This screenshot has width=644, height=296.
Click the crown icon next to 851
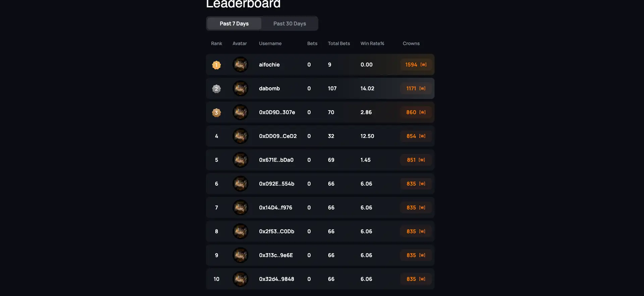click(x=422, y=160)
